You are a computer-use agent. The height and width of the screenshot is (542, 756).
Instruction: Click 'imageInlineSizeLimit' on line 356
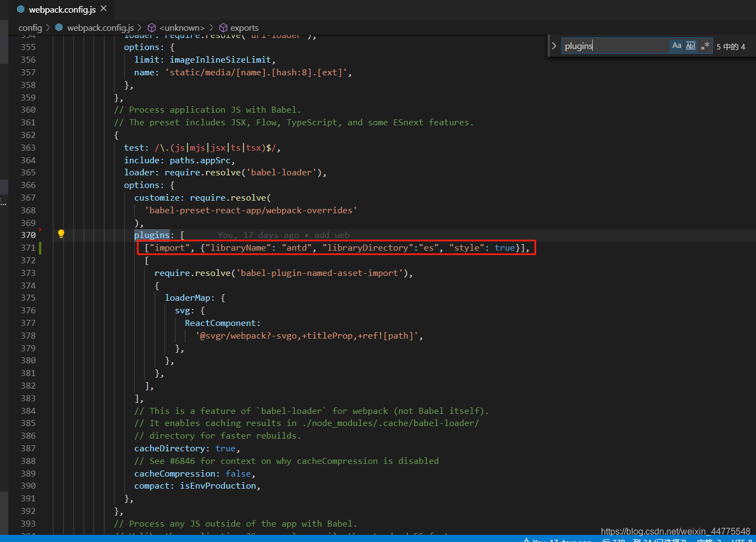pos(220,59)
